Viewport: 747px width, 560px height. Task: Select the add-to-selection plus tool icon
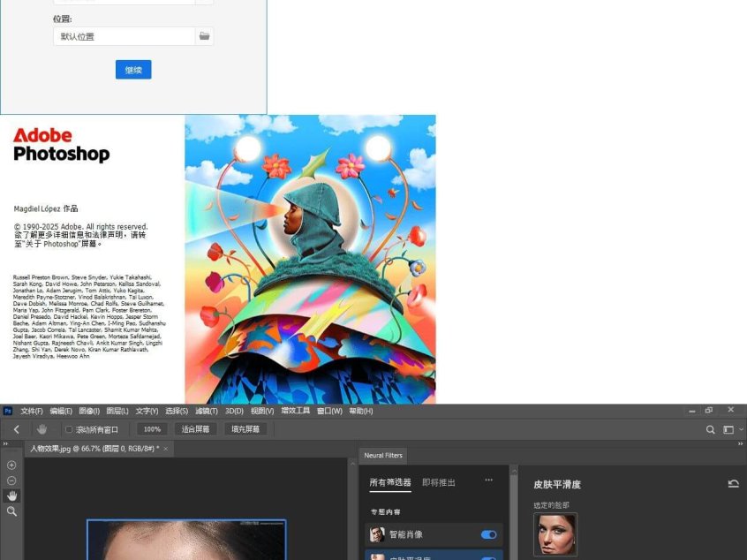11,465
